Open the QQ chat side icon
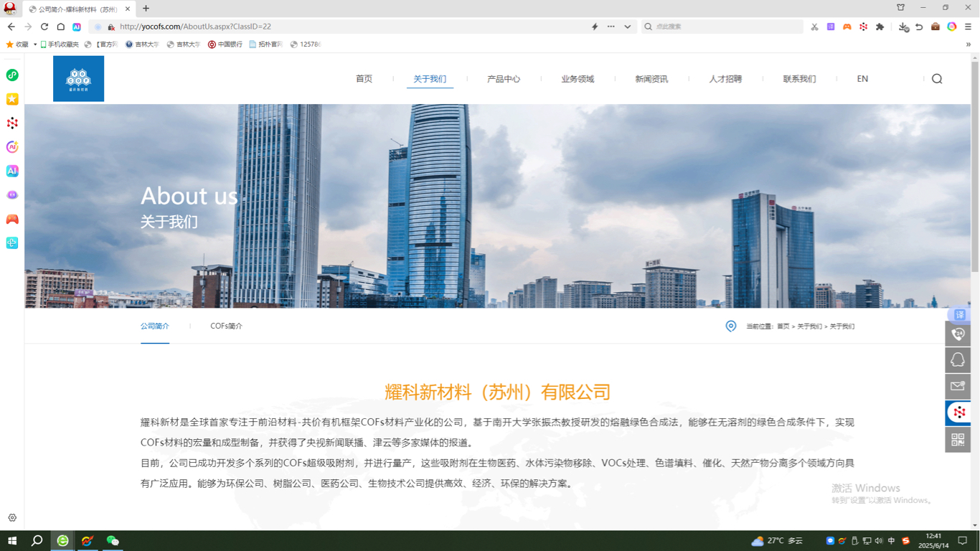Image resolution: width=980 pixels, height=551 pixels. point(958,360)
